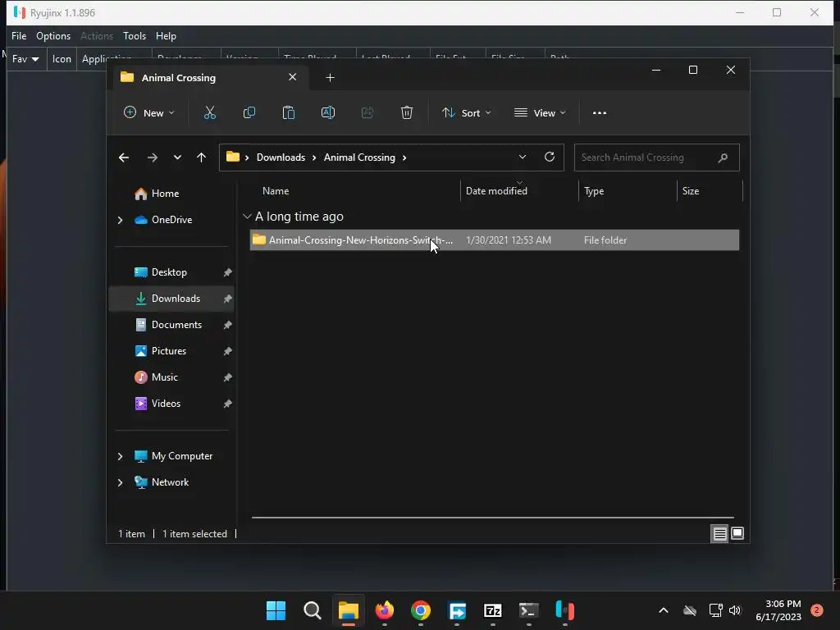This screenshot has width=840, height=630.
Task: Open the See more three-dots menu
Action: coord(600,113)
